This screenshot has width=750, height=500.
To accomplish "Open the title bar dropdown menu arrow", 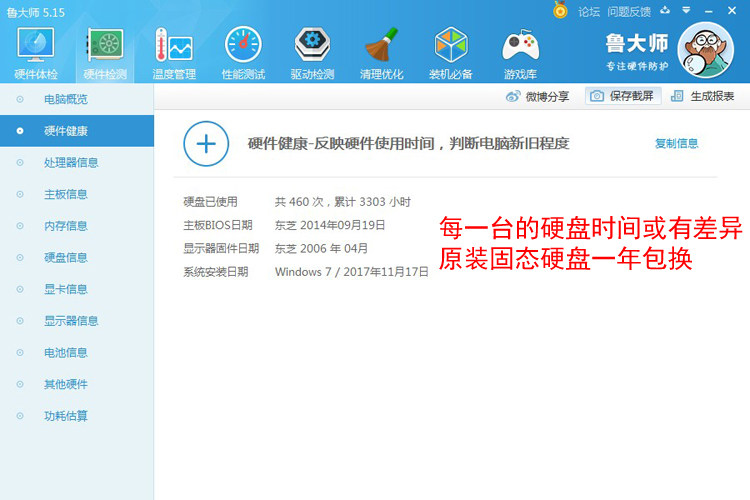I will 686,10.
